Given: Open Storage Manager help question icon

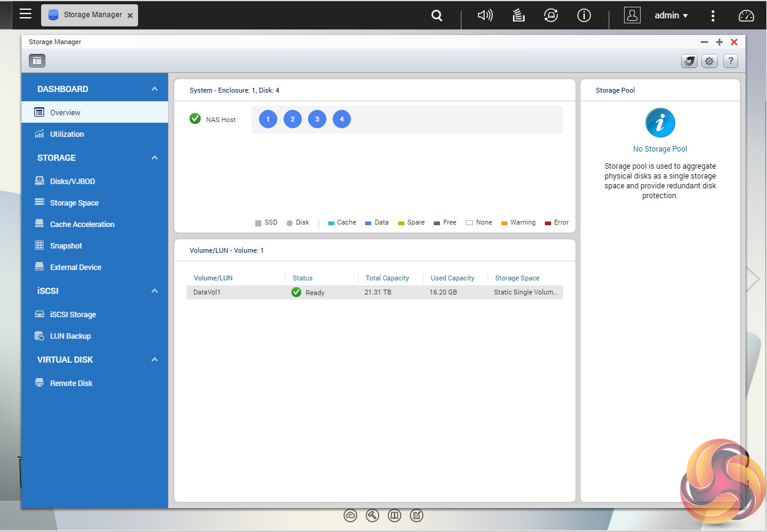Looking at the screenshot, I should pyautogui.click(x=730, y=61).
